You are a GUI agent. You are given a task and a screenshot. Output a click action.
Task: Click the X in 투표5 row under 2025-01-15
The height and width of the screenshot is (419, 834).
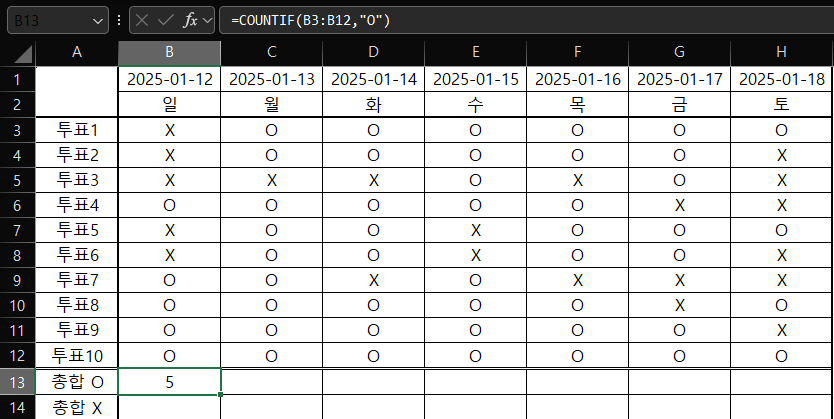point(476,230)
